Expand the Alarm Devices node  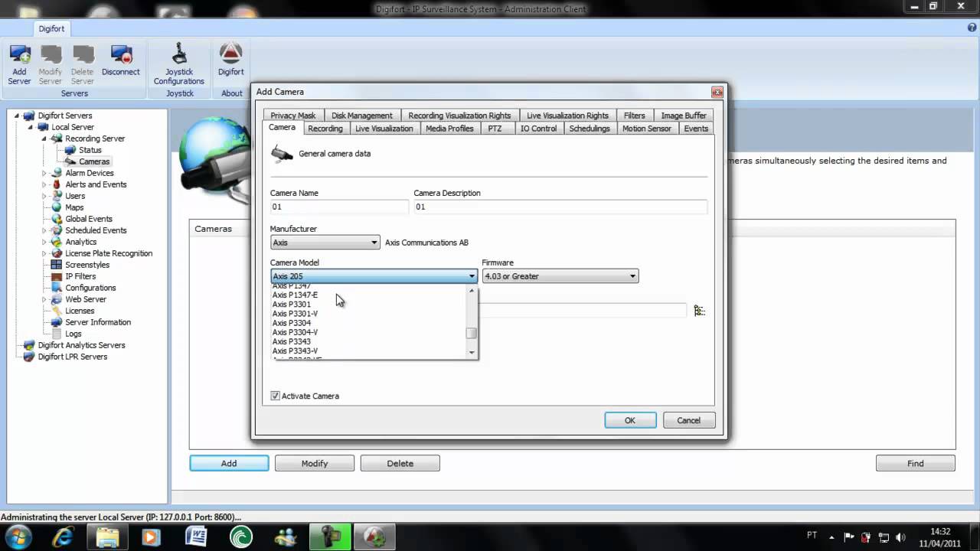tap(44, 173)
